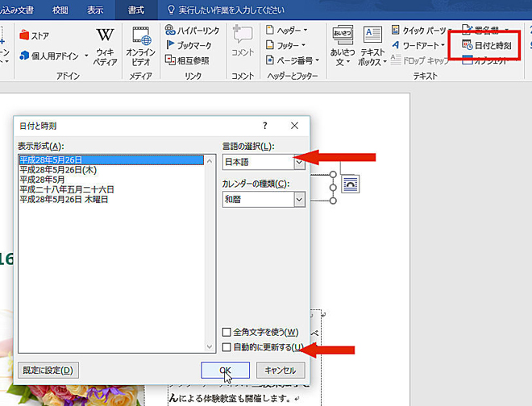Click the Tell Me lightbulb icon
The width and height of the screenshot is (532, 406).
[x=172, y=10]
